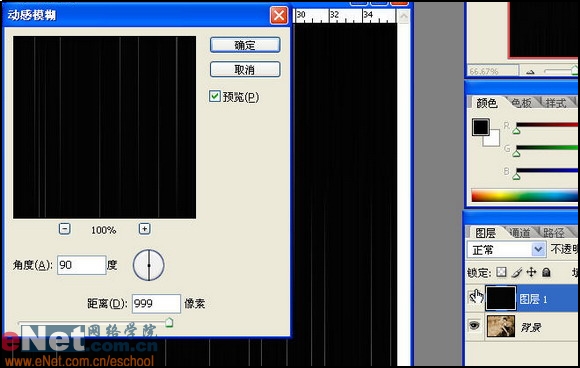The width and height of the screenshot is (580, 368).
Task: Click the distance slider handle
Action: pyautogui.click(x=169, y=322)
